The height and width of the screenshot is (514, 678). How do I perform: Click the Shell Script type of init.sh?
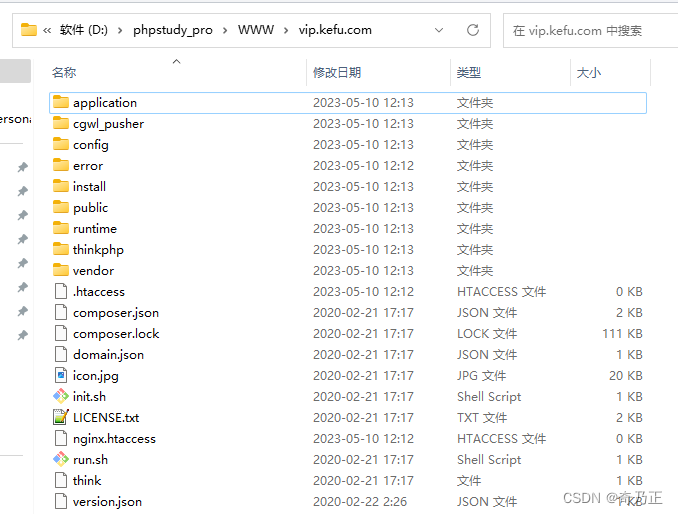[x=489, y=397]
